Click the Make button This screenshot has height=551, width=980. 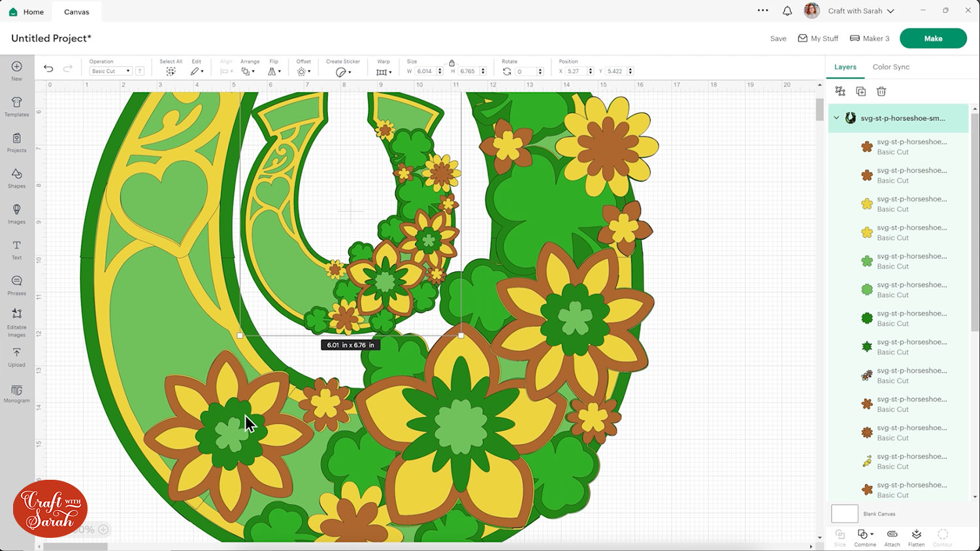click(933, 39)
